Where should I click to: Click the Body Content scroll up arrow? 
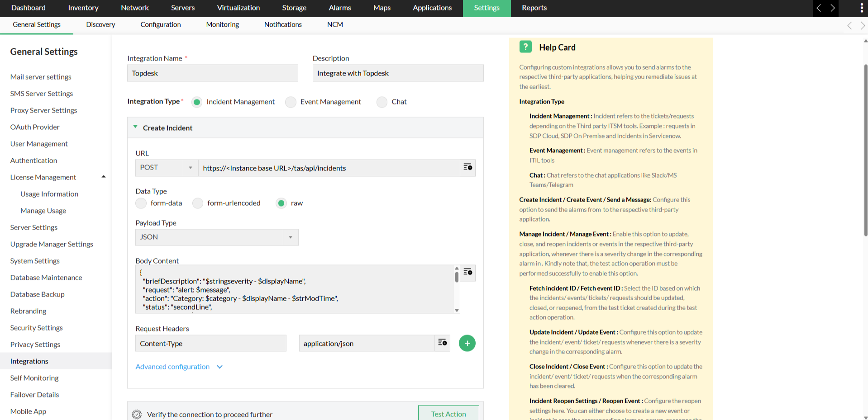pos(457,268)
